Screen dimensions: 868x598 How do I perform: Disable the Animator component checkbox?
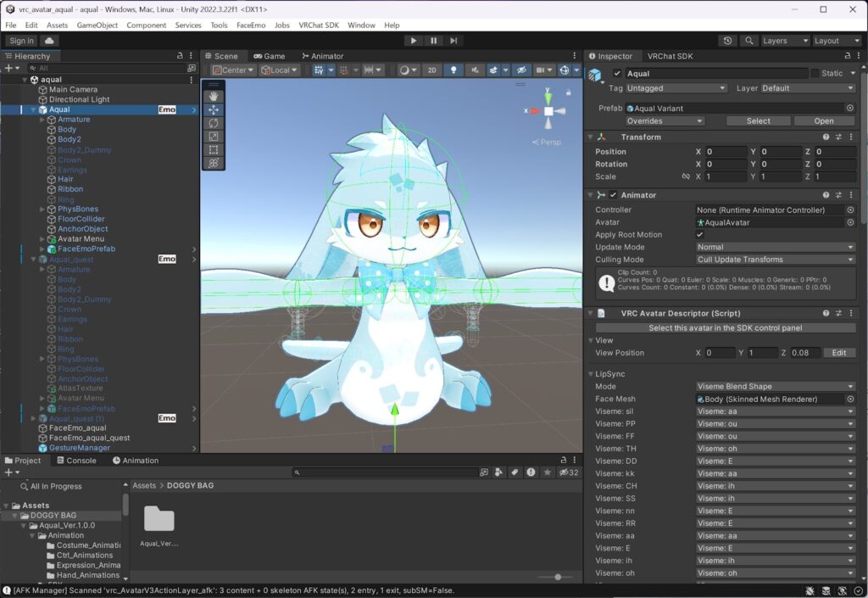[613, 195]
